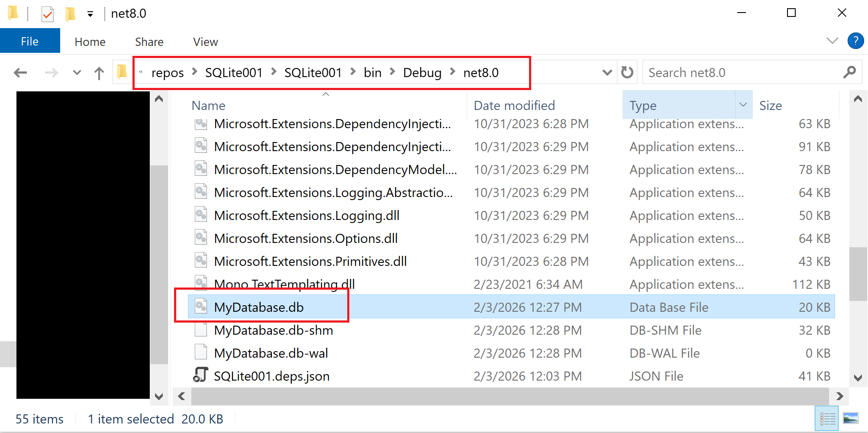868x433 pixels.
Task: Click the SQLite001.deps.json file icon
Action: point(200,376)
